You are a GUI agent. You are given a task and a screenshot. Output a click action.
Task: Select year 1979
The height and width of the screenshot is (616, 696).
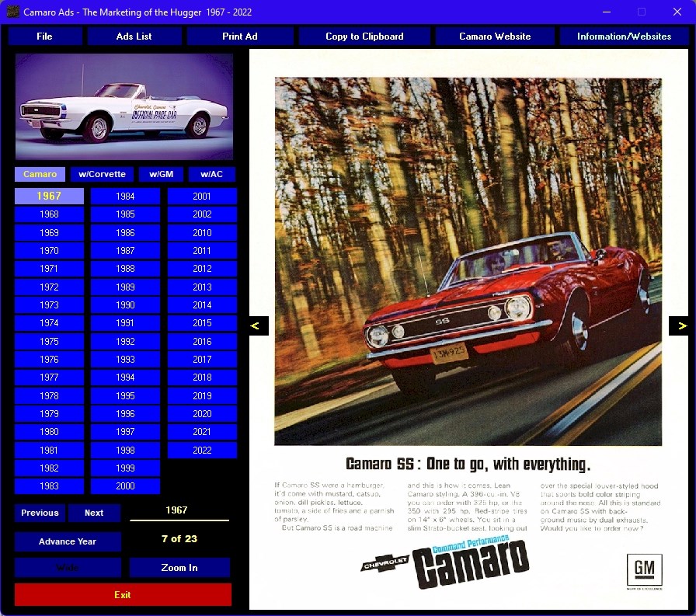tap(49, 413)
